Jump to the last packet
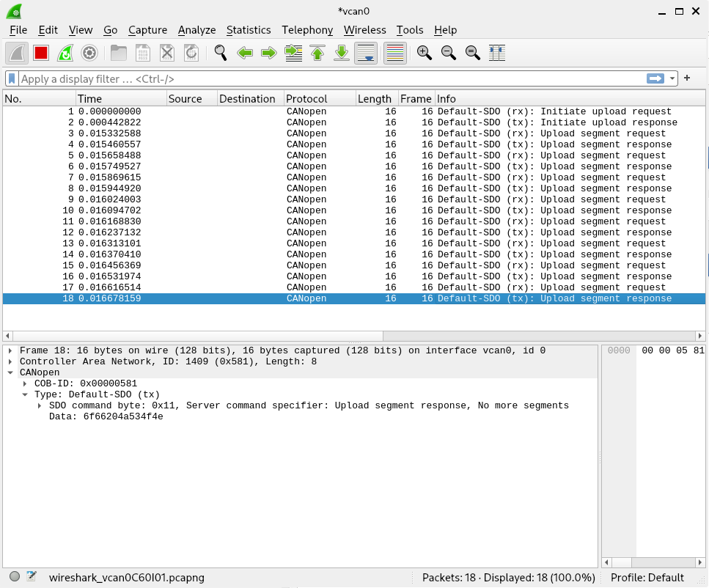This screenshot has height=588, width=709. [x=342, y=53]
